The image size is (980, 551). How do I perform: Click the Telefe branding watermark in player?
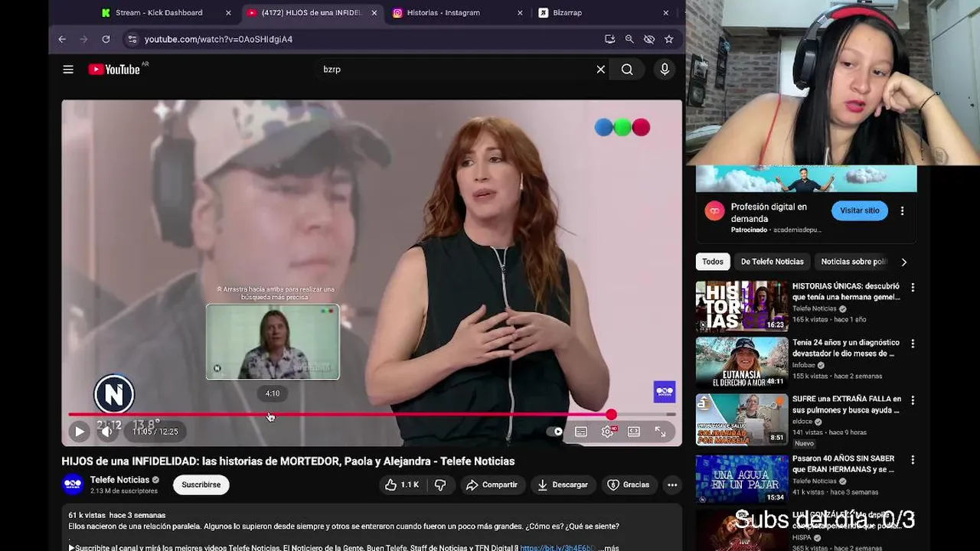665,392
